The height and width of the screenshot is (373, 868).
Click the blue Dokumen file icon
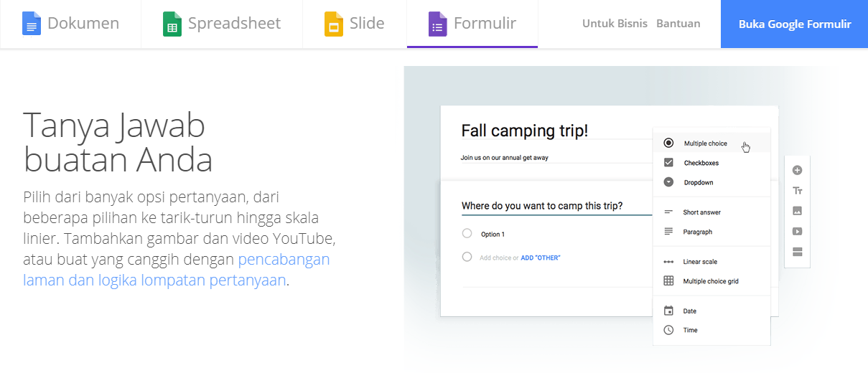click(x=32, y=24)
